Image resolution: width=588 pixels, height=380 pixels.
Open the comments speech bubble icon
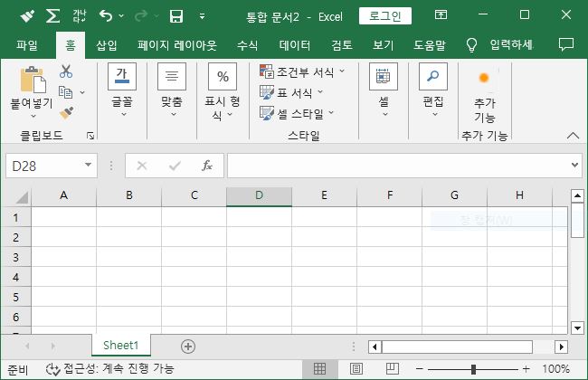[x=566, y=44]
